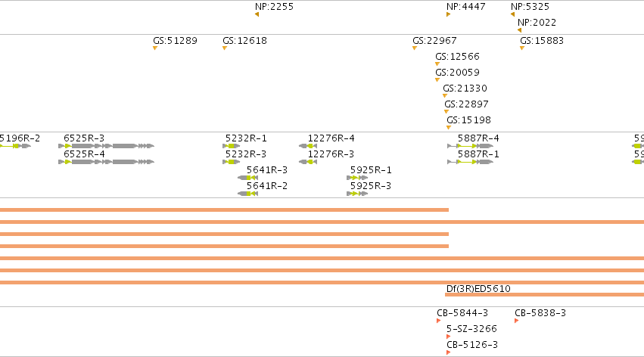Select the 5232R-1 gene glyph

(x=232, y=146)
